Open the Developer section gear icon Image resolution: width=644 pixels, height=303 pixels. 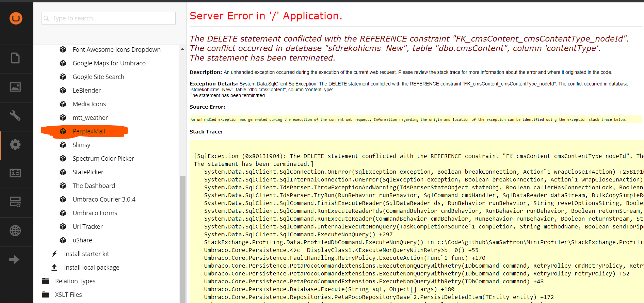(15, 145)
